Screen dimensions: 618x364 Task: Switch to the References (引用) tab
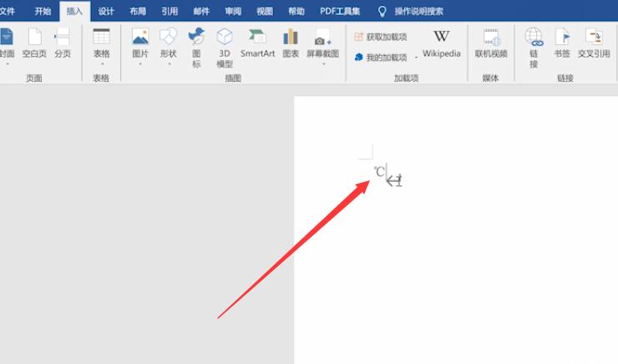point(170,11)
